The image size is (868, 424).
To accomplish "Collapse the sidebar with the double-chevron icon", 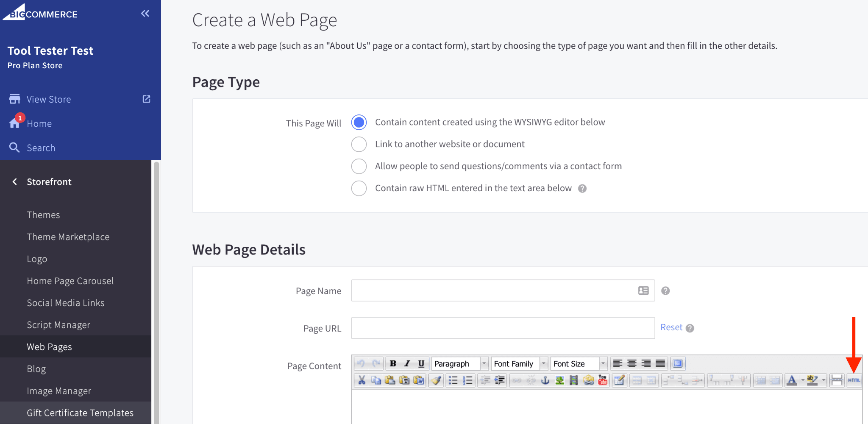I will pyautogui.click(x=145, y=14).
